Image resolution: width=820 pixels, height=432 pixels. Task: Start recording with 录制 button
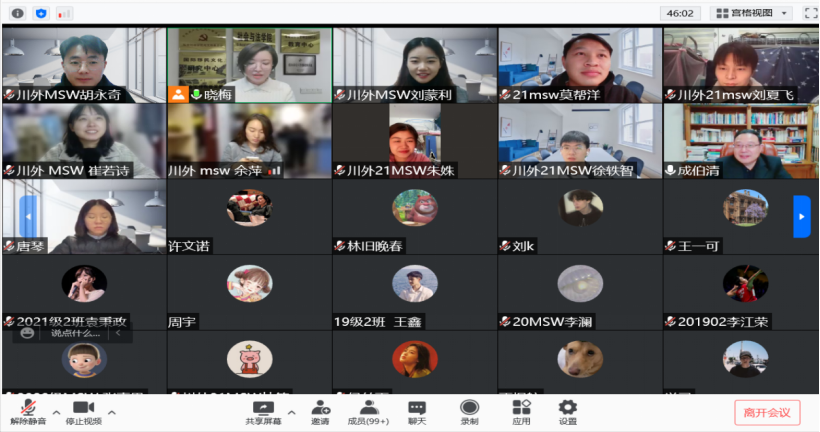pyautogui.click(x=469, y=411)
